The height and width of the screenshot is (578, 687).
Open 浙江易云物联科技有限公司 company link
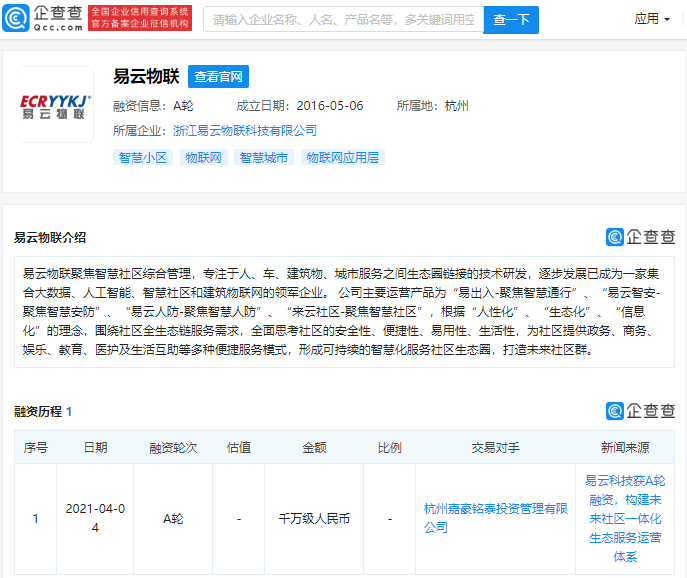pos(244,131)
